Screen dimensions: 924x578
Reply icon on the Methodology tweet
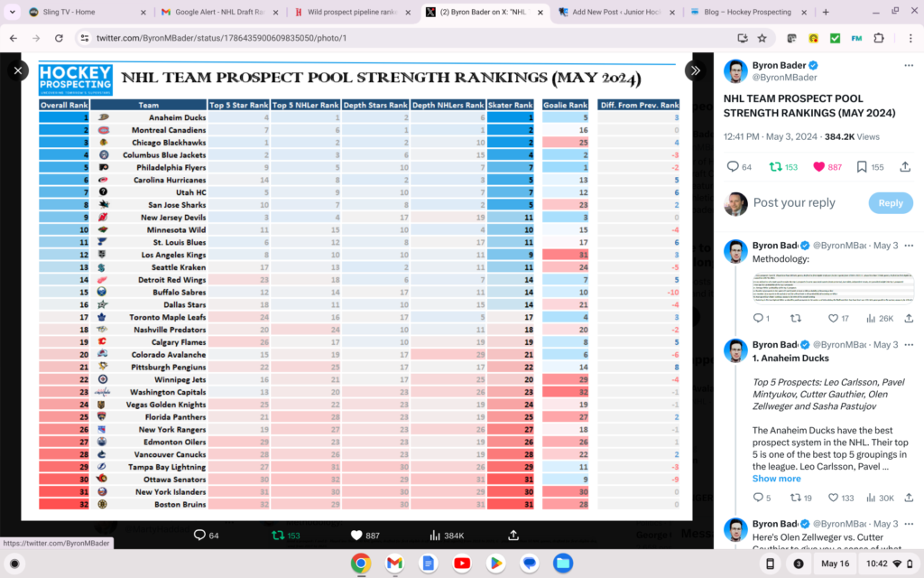point(758,319)
